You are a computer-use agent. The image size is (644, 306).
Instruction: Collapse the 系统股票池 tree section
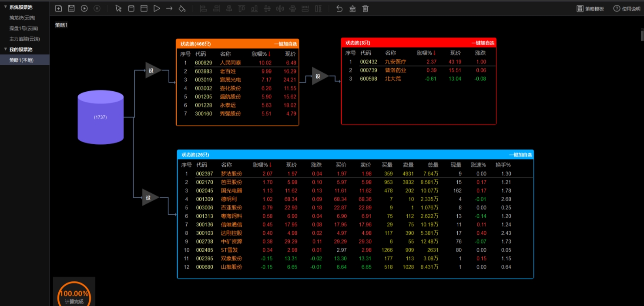[5, 7]
